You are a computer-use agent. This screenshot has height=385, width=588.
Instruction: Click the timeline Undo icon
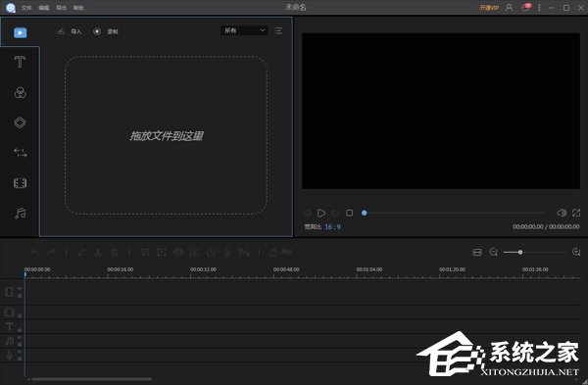pyautogui.click(x=34, y=253)
